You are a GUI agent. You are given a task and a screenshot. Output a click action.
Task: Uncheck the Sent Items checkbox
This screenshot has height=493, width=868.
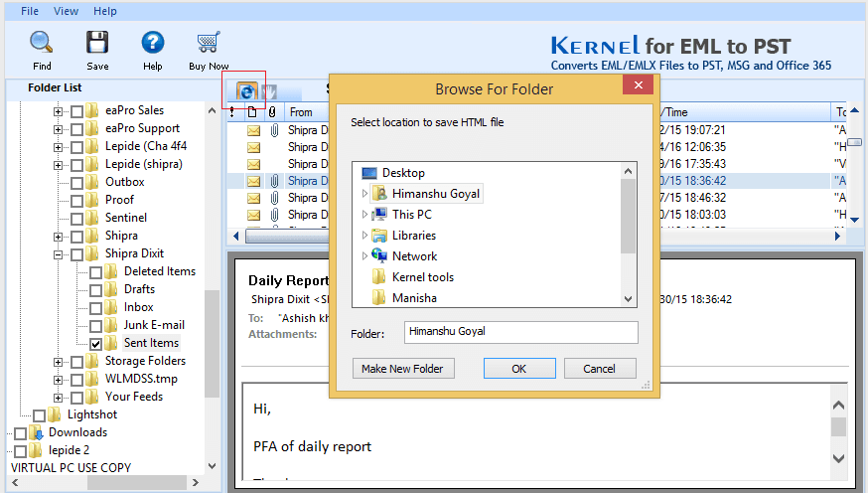95,344
